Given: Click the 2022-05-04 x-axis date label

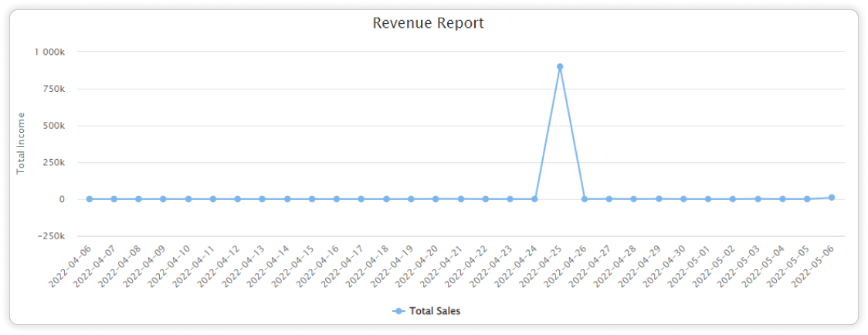Looking at the screenshot, I should pos(765,265).
